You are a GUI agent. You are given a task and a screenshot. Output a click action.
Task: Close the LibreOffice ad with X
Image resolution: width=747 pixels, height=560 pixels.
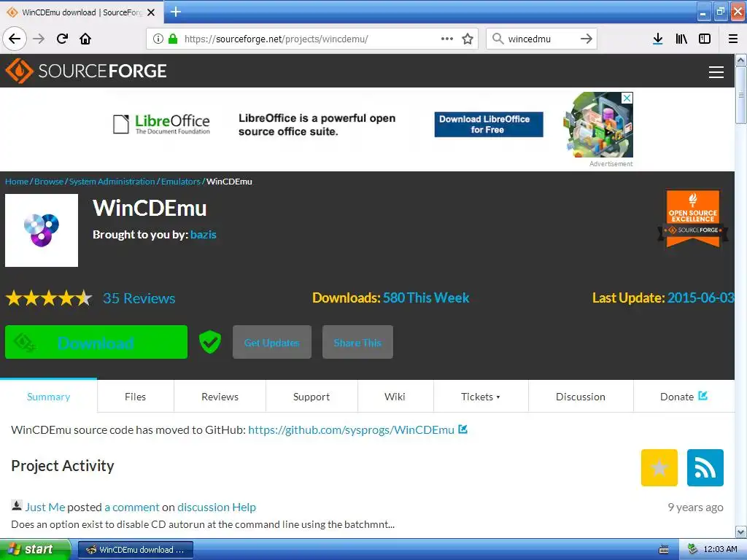(627, 98)
